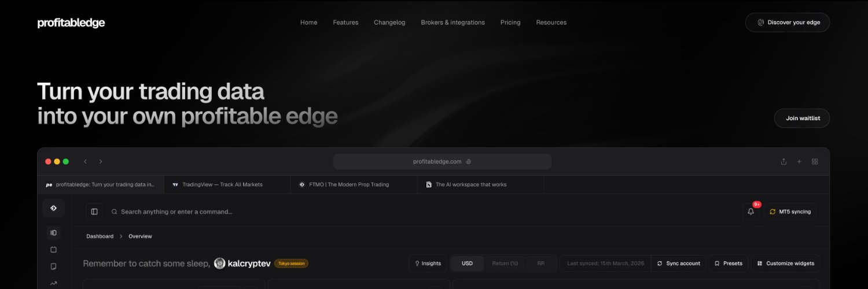Open the notes icon in sidebar
The width and height of the screenshot is (868, 289).
click(53, 266)
